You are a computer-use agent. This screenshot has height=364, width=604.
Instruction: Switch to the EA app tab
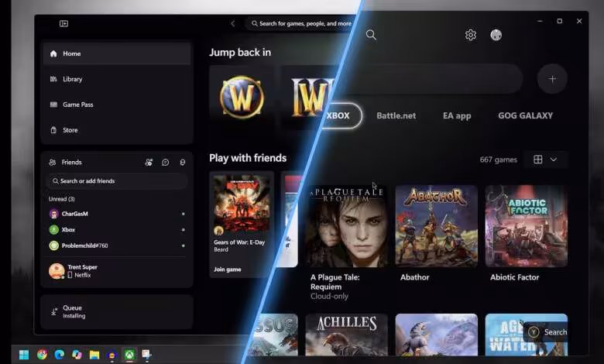point(457,115)
